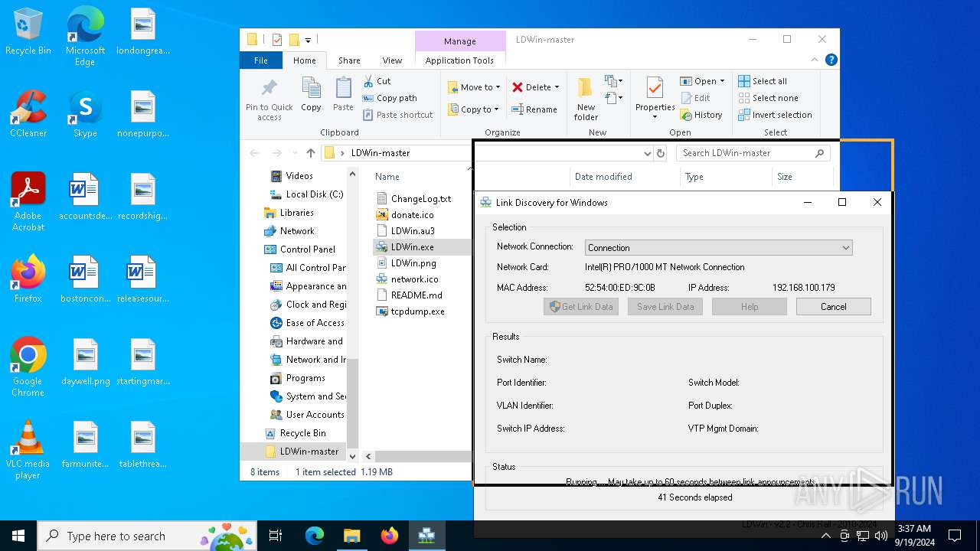The width and height of the screenshot is (980, 551).
Task: Click Pin to Quick access icon
Action: (269, 98)
